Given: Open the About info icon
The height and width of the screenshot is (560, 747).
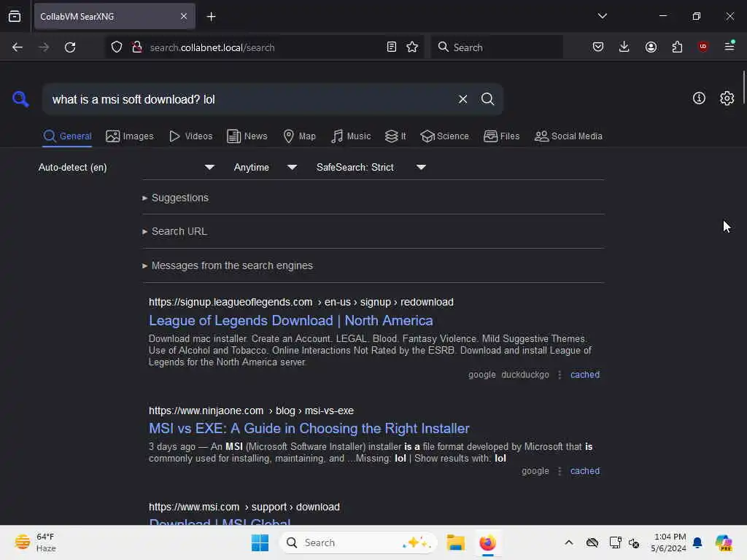Looking at the screenshot, I should [x=699, y=98].
